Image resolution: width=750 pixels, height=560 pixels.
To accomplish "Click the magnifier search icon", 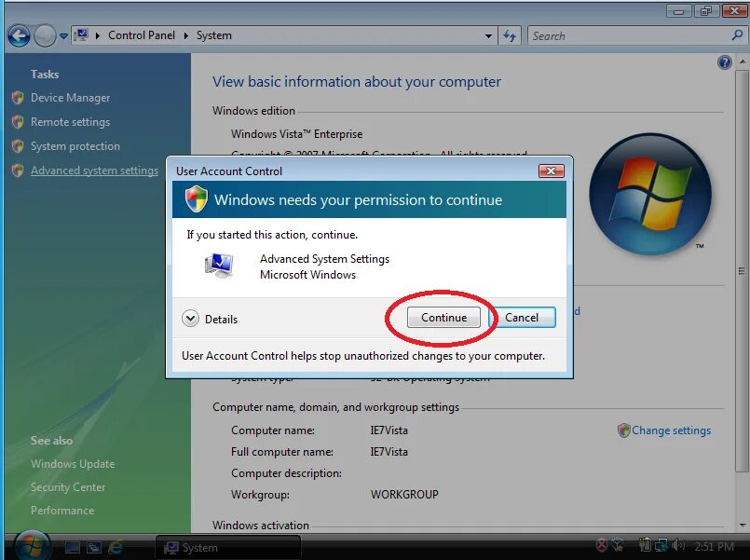I will click(737, 35).
